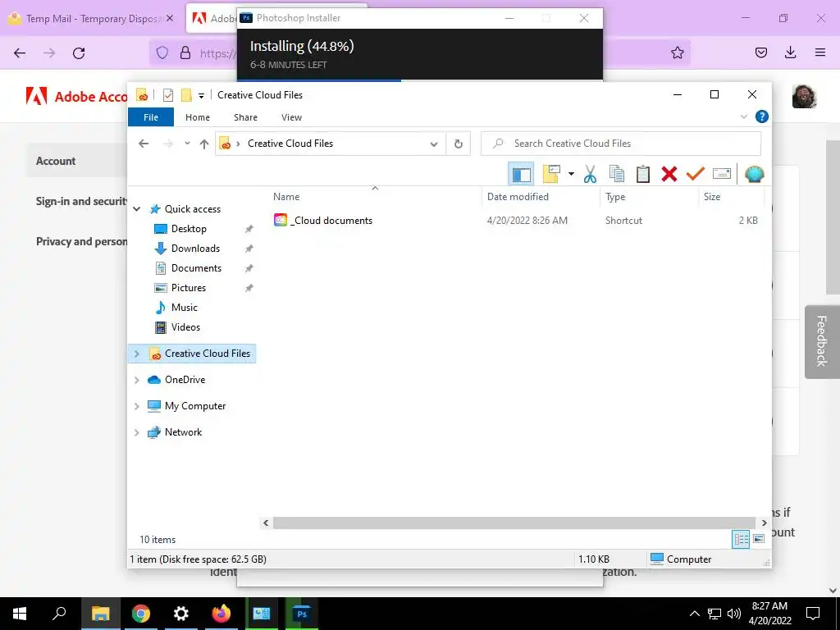This screenshot has height=630, width=840.
Task: Reload the page in Firefox
Action: click(79, 52)
